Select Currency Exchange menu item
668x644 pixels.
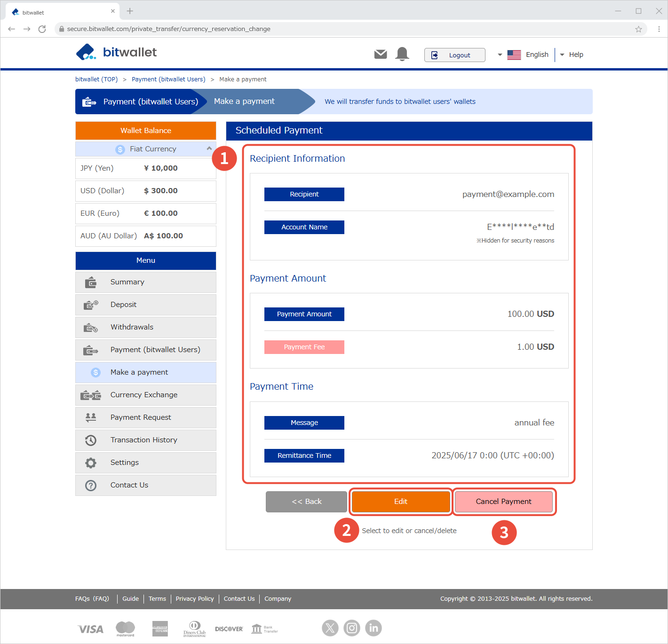146,395
